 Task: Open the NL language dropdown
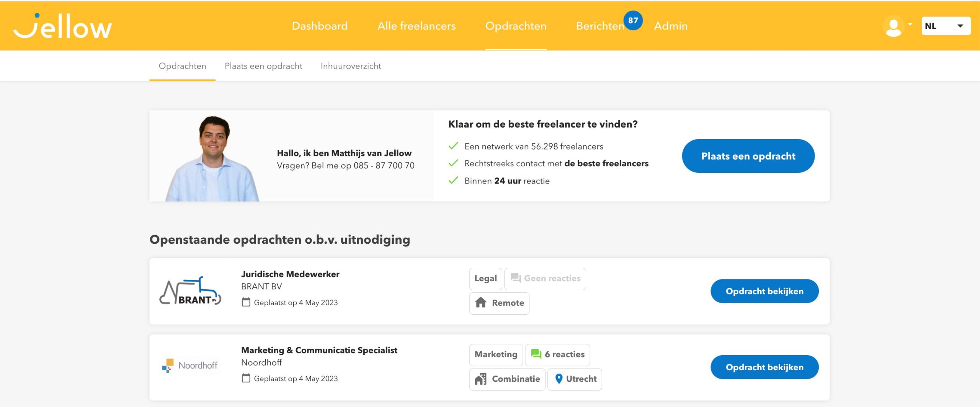(946, 26)
